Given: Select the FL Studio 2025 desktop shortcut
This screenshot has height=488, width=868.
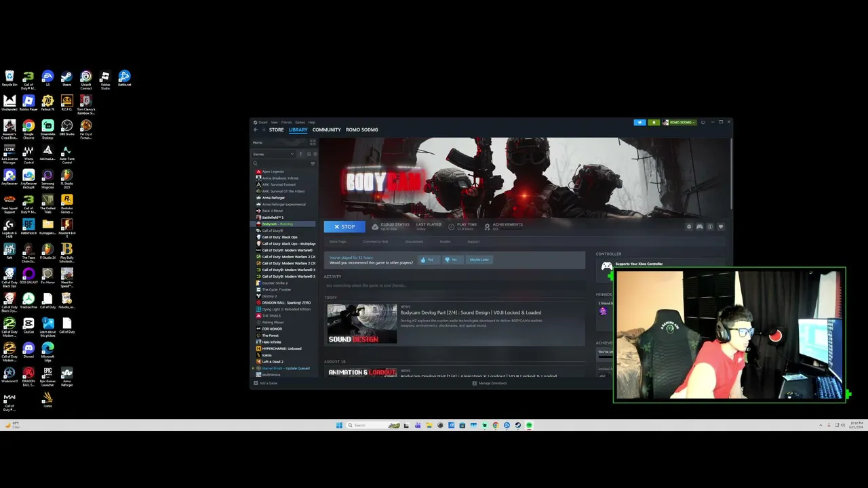Looking at the screenshot, I should [x=66, y=178].
